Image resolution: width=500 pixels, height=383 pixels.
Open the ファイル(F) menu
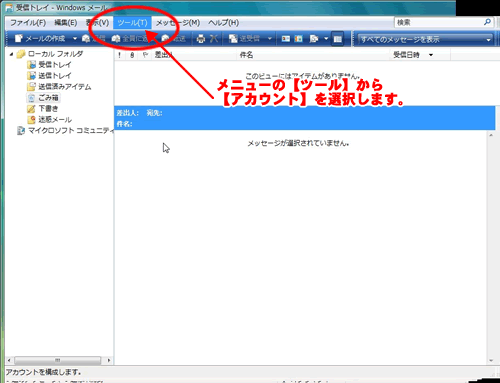pos(28,23)
